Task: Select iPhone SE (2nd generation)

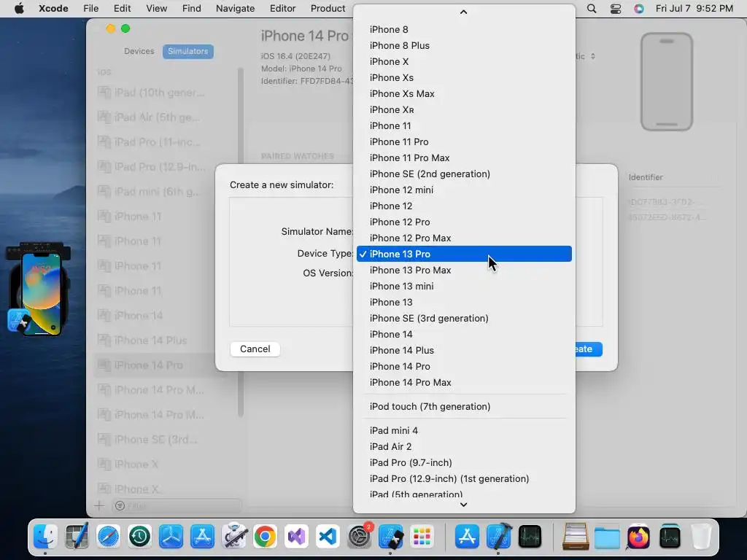Action: pos(464,174)
